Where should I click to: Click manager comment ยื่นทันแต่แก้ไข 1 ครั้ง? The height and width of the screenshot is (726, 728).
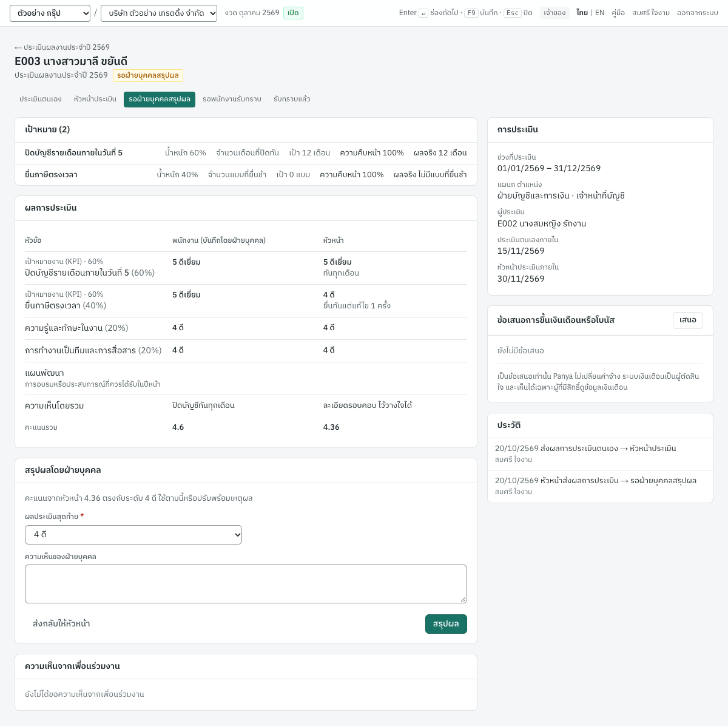click(357, 306)
